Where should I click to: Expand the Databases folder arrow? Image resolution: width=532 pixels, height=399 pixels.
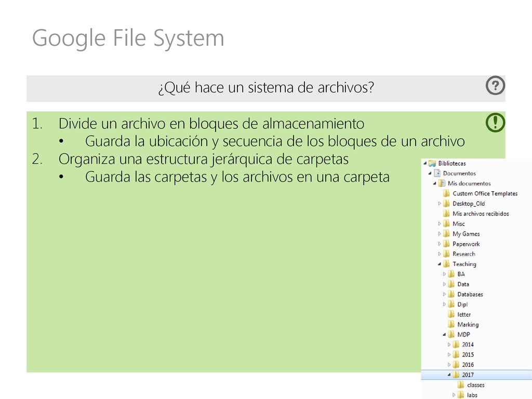[444, 294]
